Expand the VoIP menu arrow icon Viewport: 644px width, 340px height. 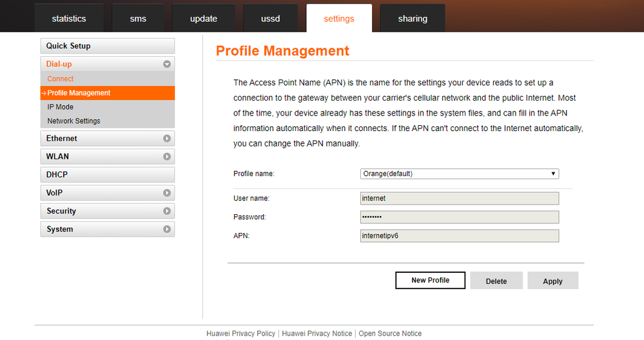click(x=167, y=193)
